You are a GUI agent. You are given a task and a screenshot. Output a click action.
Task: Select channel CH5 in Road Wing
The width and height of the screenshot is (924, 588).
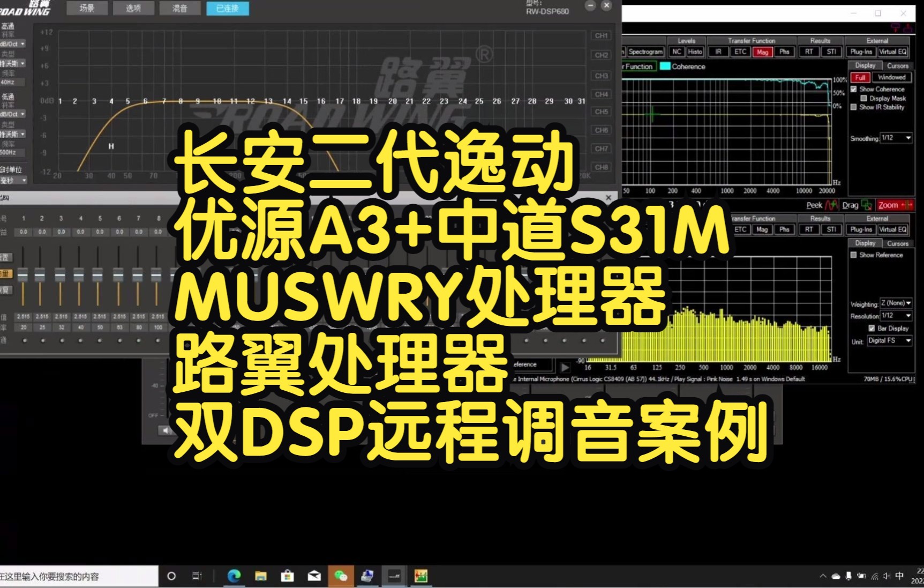(x=602, y=112)
